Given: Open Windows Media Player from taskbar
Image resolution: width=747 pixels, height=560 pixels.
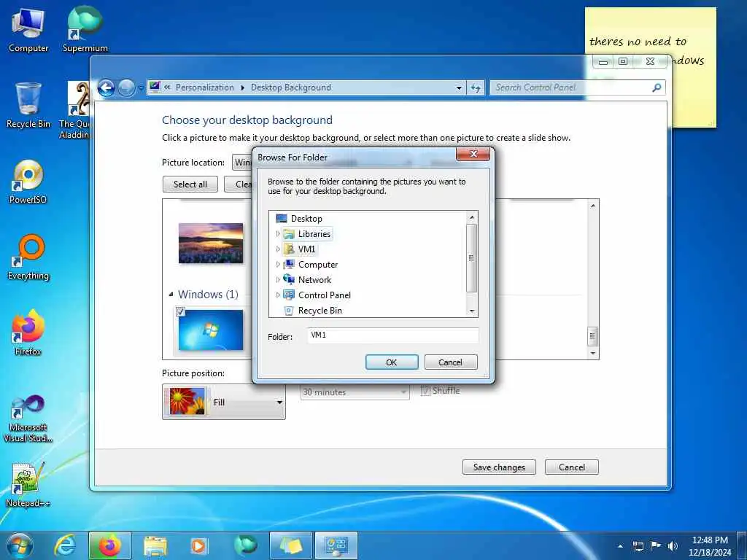Looking at the screenshot, I should point(198,545).
